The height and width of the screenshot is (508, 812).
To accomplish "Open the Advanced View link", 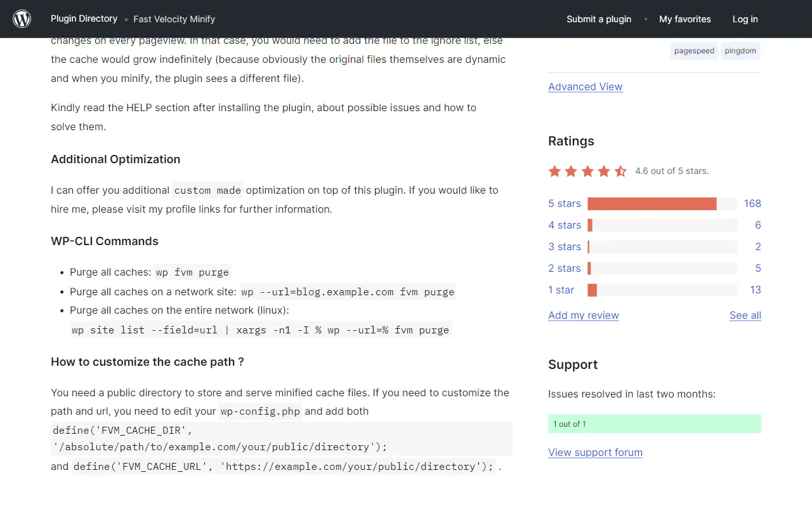I will 585,86.
